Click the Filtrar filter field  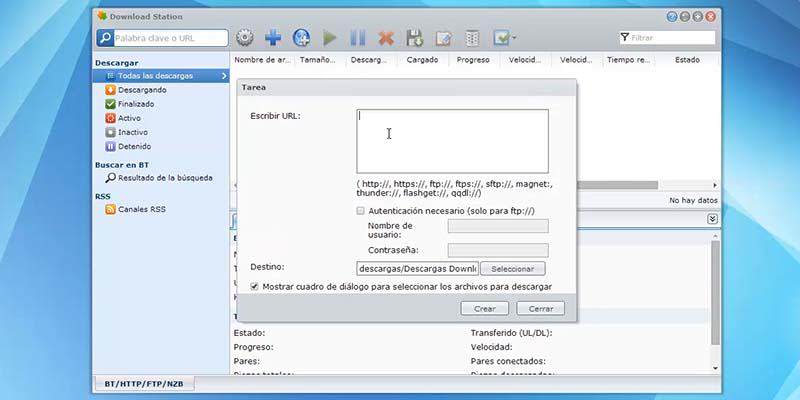click(667, 38)
